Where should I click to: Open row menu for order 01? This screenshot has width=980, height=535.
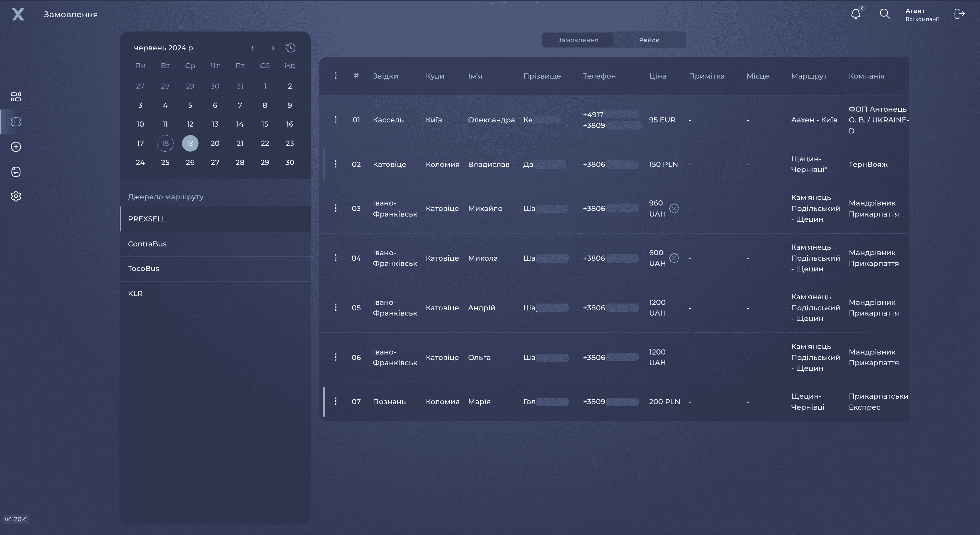point(335,119)
